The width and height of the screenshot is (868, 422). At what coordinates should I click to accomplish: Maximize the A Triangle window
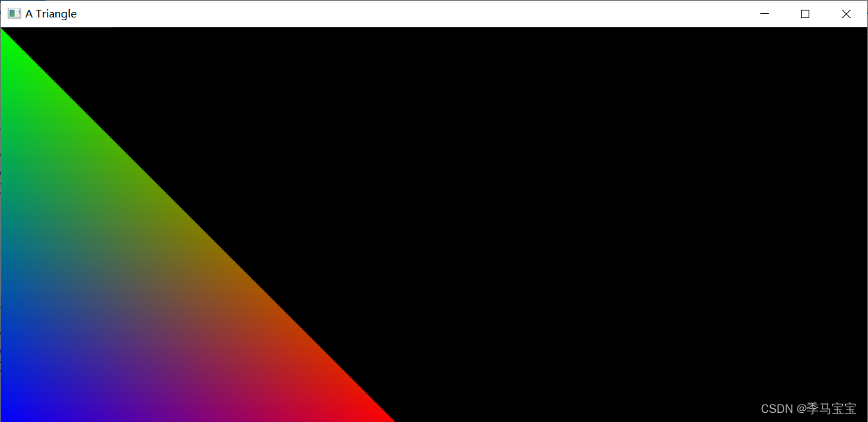(805, 14)
